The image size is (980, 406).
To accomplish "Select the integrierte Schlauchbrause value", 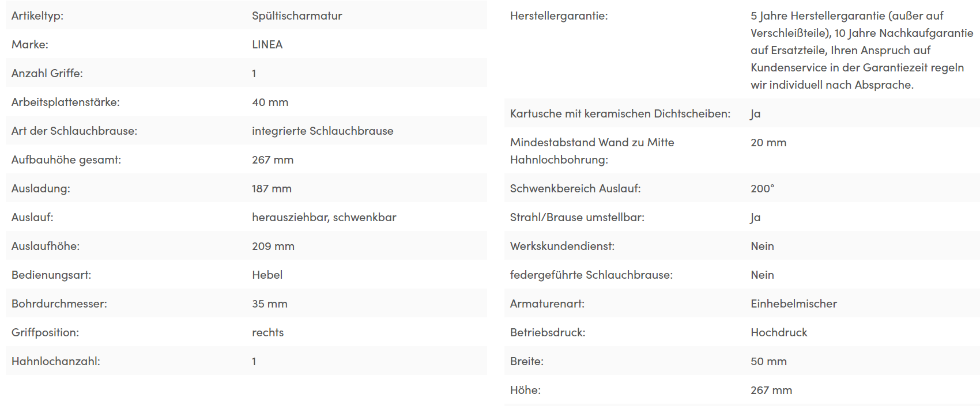I will tap(322, 131).
